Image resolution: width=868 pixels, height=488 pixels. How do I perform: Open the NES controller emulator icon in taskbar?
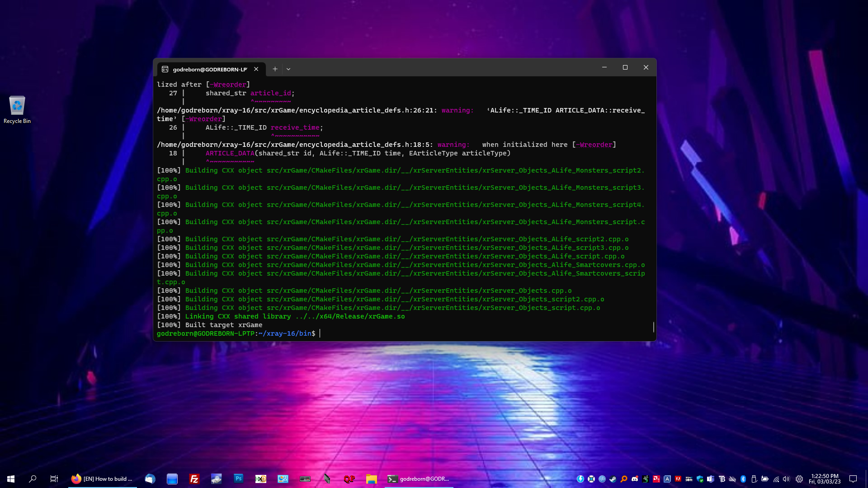pos(305,479)
